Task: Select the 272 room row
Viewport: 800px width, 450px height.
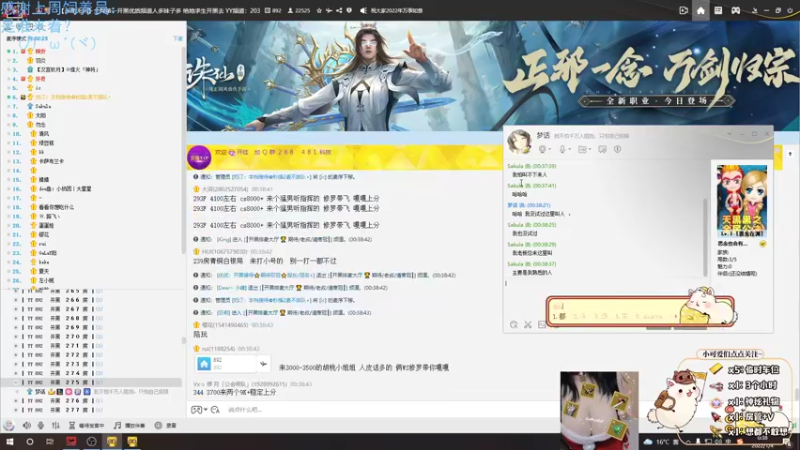Action: pyautogui.click(x=92, y=355)
